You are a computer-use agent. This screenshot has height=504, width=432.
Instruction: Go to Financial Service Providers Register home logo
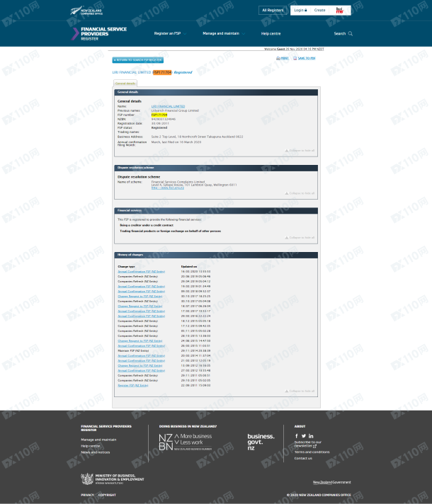pos(99,33)
